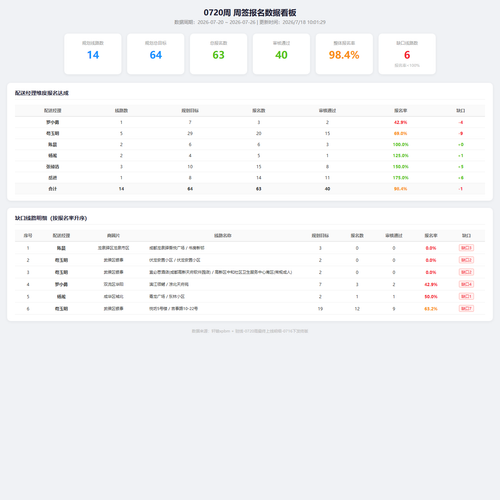Click the red -1 gap in the total row

461,189
